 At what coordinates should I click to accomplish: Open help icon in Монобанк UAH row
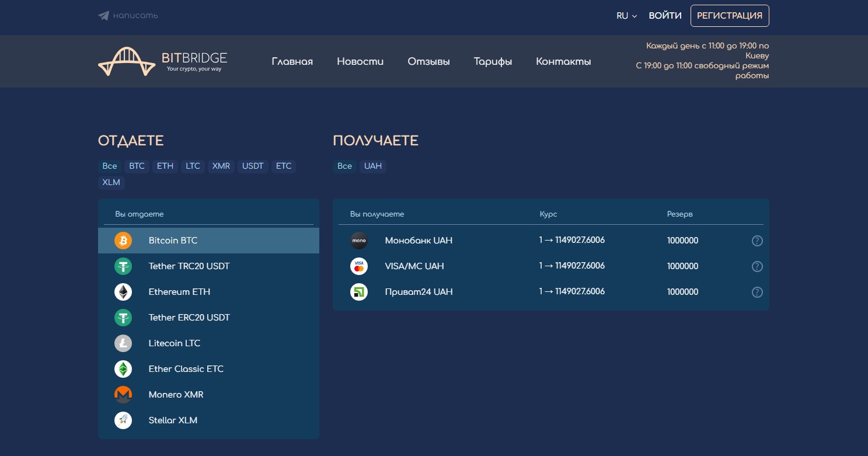(x=757, y=241)
